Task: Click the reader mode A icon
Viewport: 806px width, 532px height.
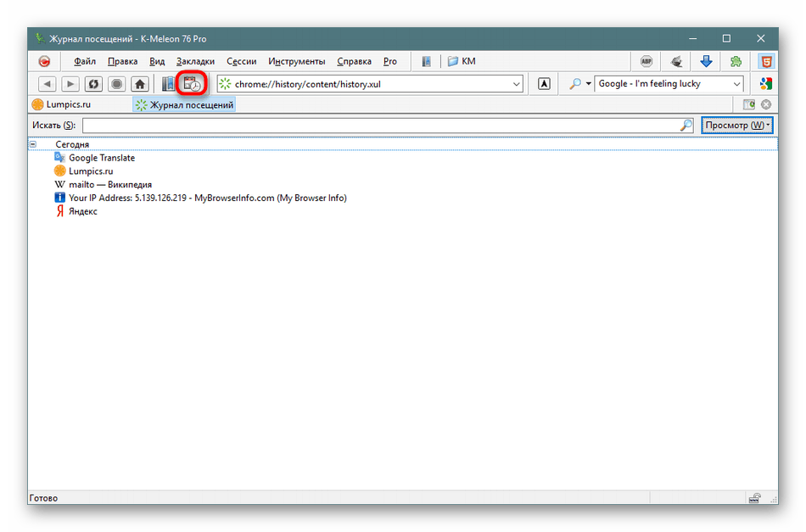Action: click(545, 84)
